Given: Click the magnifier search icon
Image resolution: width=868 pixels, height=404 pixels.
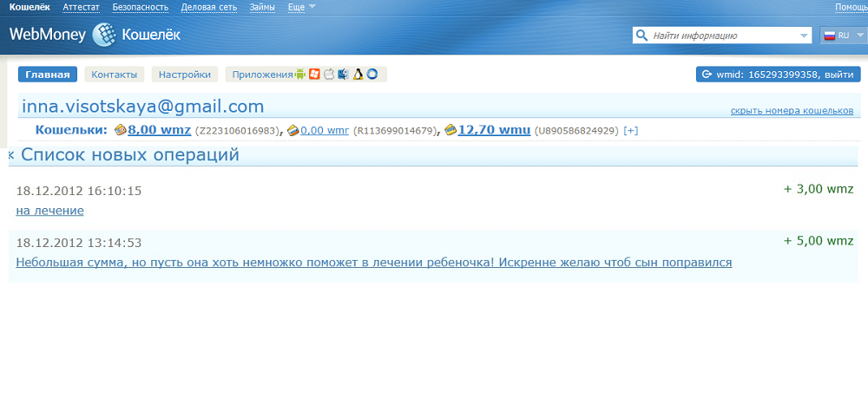Looking at the screenshot, I should (x=641, y=36).
